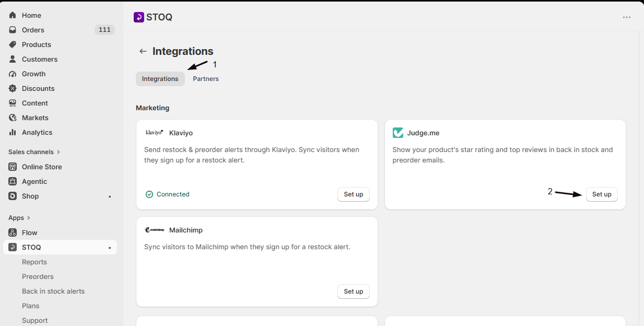Screen dimensions: 644x326
Task: Click the STOQ title in header
Action: [159, 17]
